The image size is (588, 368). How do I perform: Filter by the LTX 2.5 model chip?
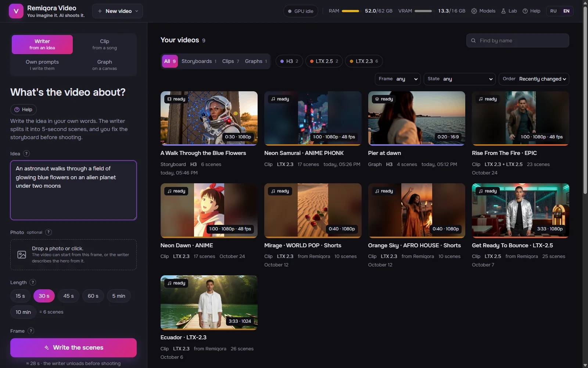[x=324, y=61]
